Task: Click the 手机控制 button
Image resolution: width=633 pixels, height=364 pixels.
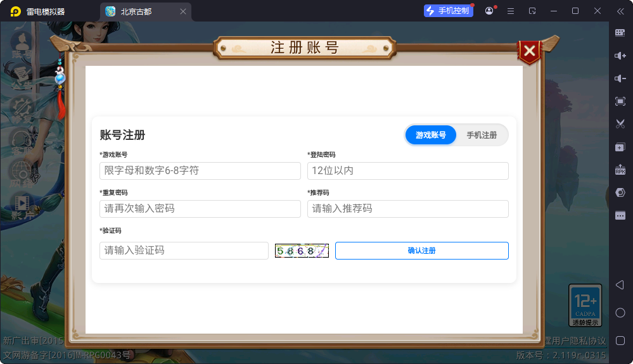Action: pos(448,11)
